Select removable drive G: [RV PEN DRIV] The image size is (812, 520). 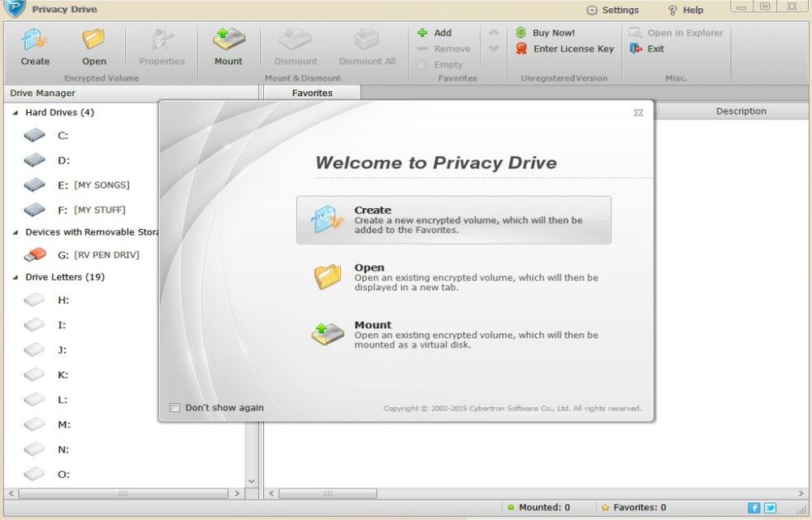click(x=81, y=255)
